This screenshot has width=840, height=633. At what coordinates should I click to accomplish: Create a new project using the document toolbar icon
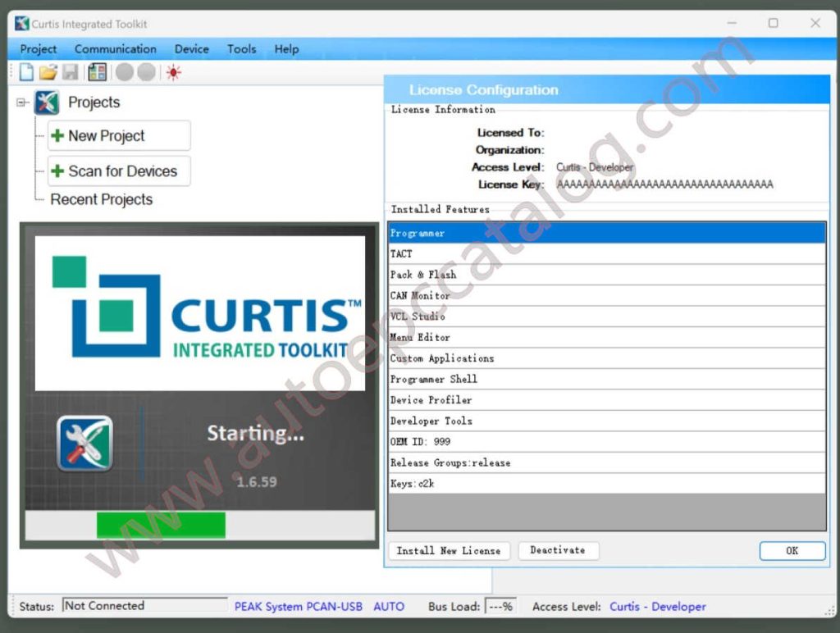(25, 72)
